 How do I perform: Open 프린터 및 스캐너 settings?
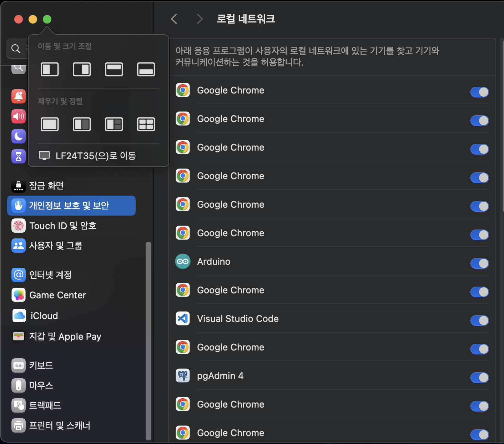pos(60,425)
